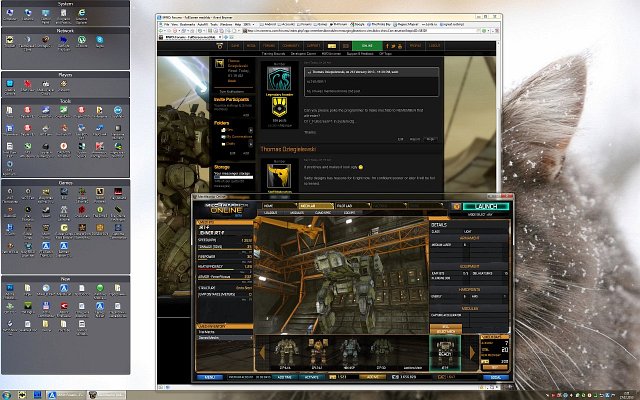Image resolution: width=640 pixels, height=400 pixels.
Task: Select the READY mech with the green highlight
Action: point(445,353)
